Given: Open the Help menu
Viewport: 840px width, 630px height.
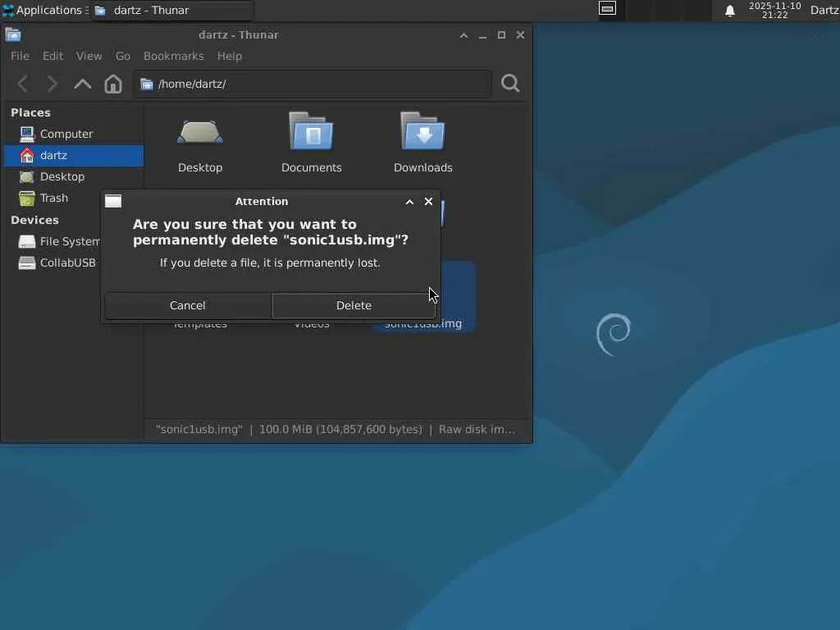Looking at the screenshot, I should (230, 56).
